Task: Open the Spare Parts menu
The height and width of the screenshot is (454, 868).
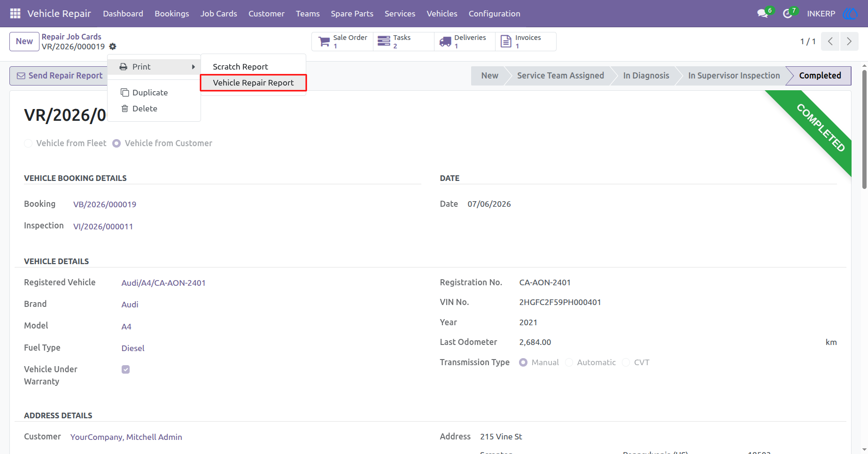Action: coord(352,14)
